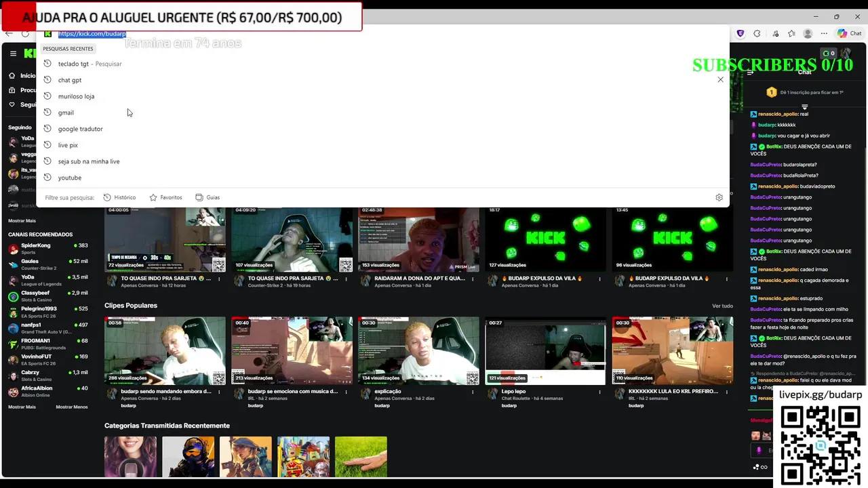Open Procurar in Kick sidebar
The height and width of the screenshot is (488, 868).
click(23, 90)
